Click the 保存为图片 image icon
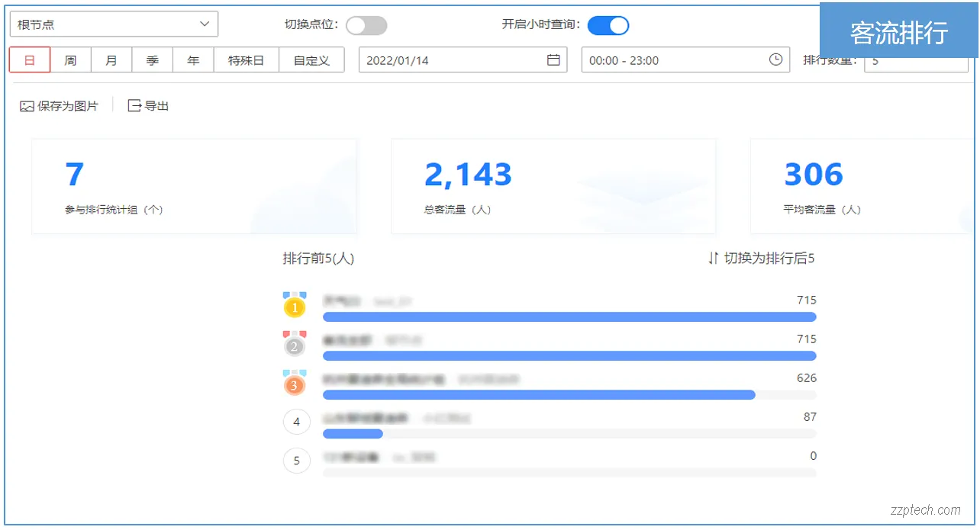 click(x=26, y=106)
